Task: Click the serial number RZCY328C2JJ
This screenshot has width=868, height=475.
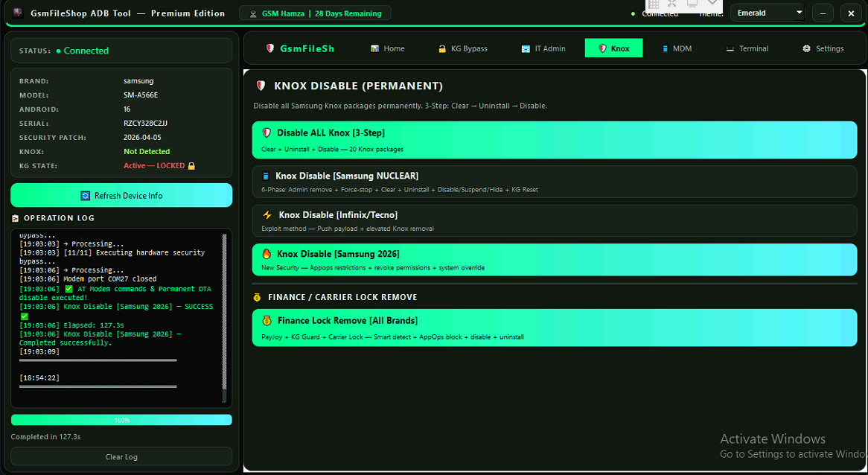Action: coord(145,124)
